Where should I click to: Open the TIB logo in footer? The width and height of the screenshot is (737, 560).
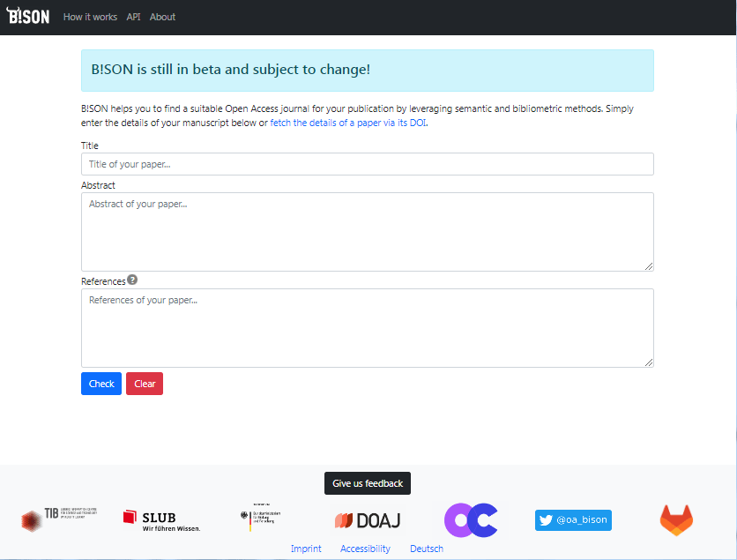pyautogui.click(x=59, y=519)
